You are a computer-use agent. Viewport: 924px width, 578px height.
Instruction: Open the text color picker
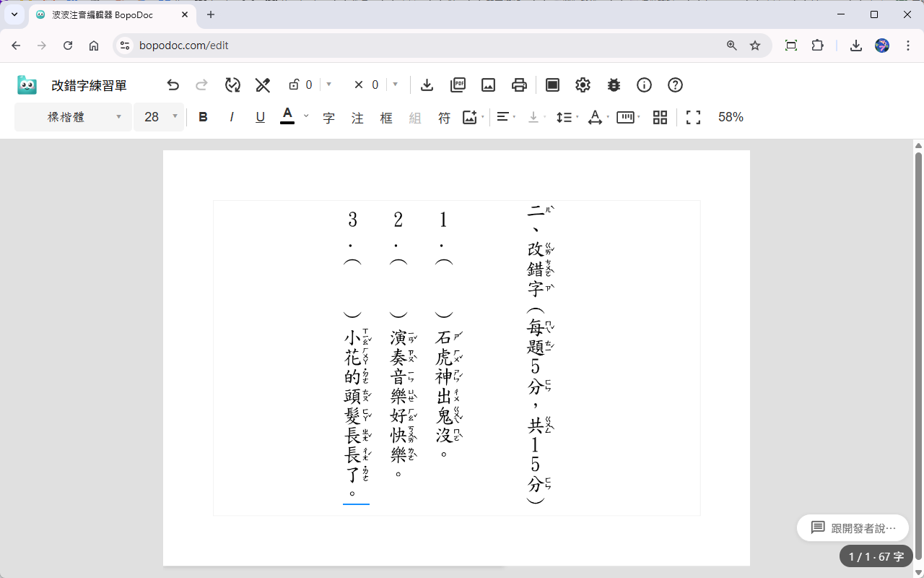287,116
